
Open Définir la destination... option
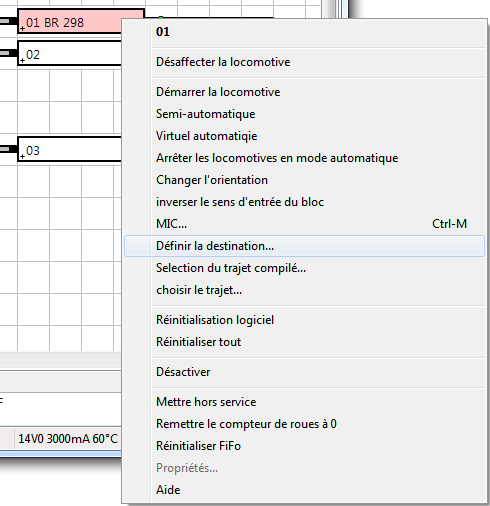(304, 246)
